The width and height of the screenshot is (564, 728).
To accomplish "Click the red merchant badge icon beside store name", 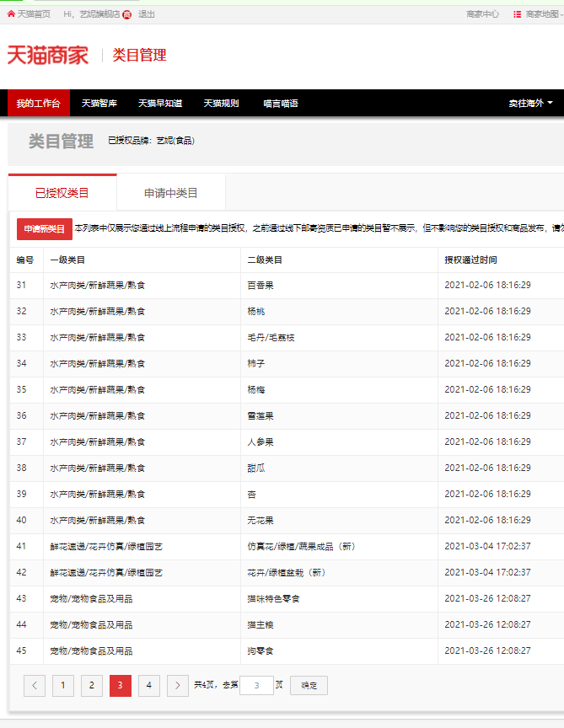I will (x=126, y=15).
